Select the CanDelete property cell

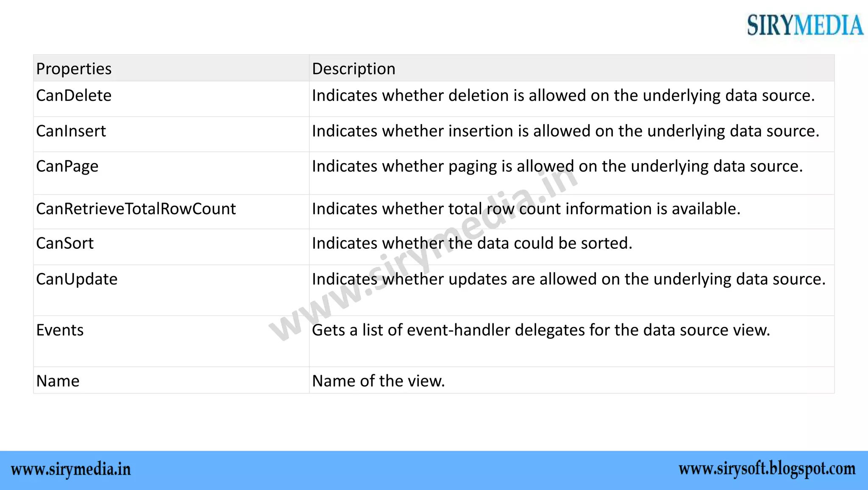pos(74,96)
